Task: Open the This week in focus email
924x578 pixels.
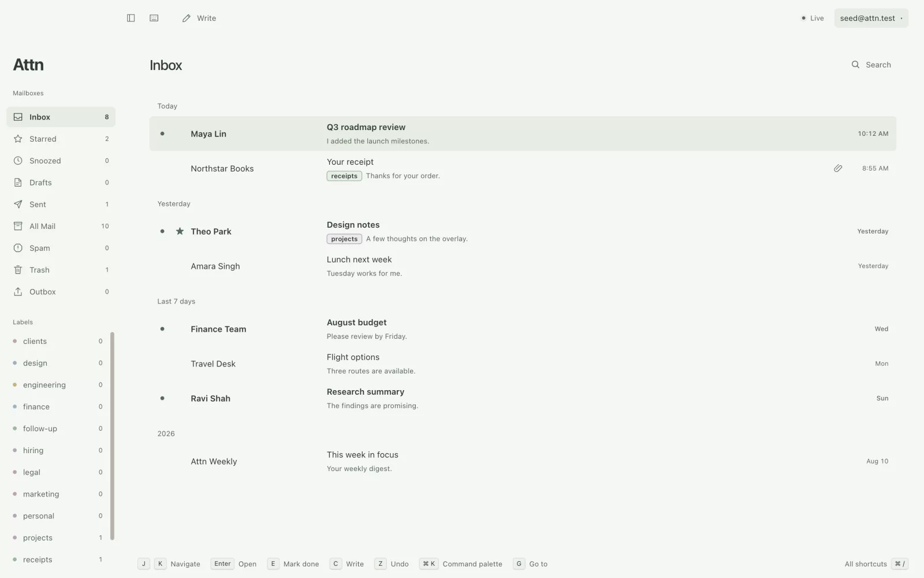Action: 523,462
